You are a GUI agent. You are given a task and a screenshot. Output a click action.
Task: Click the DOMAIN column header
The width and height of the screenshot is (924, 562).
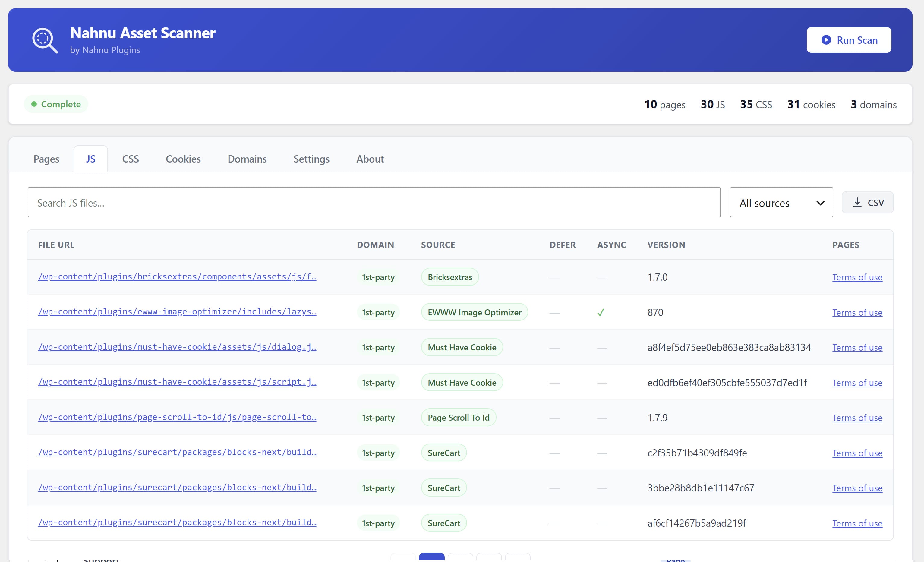click(375, 245)
